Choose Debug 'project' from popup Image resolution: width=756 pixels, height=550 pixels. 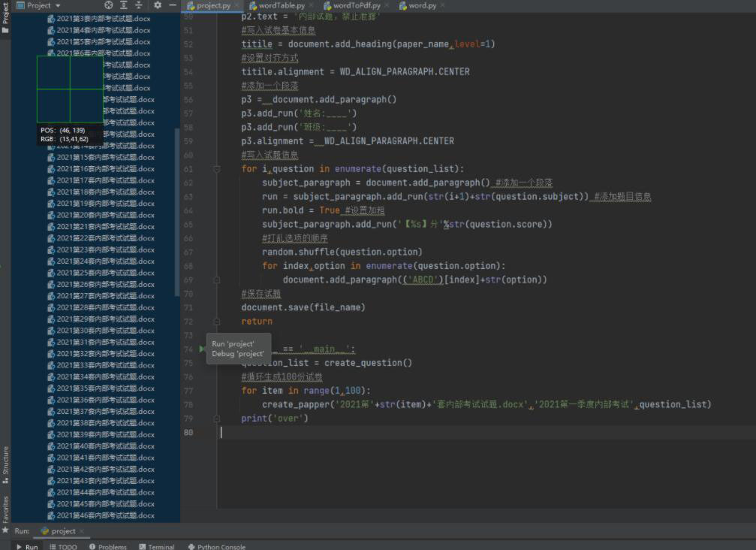click(x=237, y=354)
